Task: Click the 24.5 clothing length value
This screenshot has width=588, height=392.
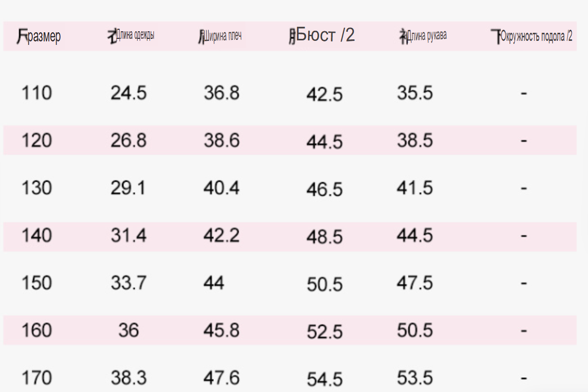Action: pyautogui.click(x=129, y=93)
